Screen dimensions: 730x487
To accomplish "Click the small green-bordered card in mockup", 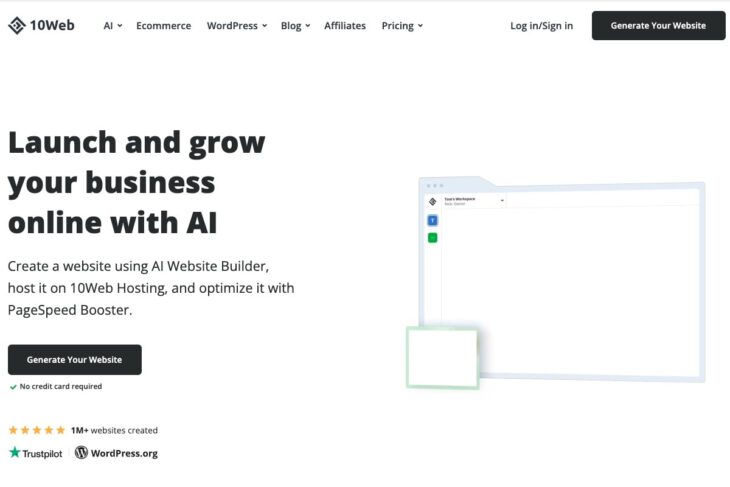I will tap(442, 358).
